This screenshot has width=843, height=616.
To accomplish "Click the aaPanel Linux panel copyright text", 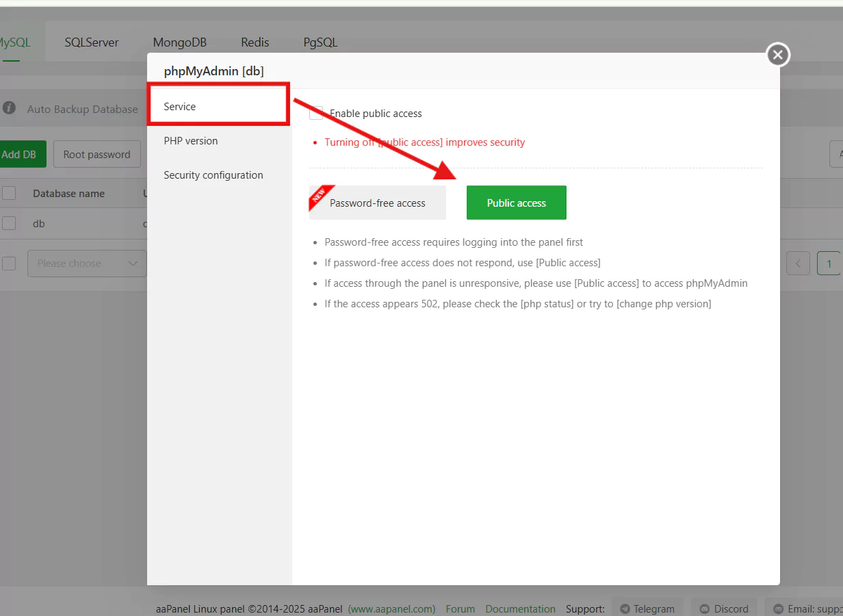I will (250, 608).
